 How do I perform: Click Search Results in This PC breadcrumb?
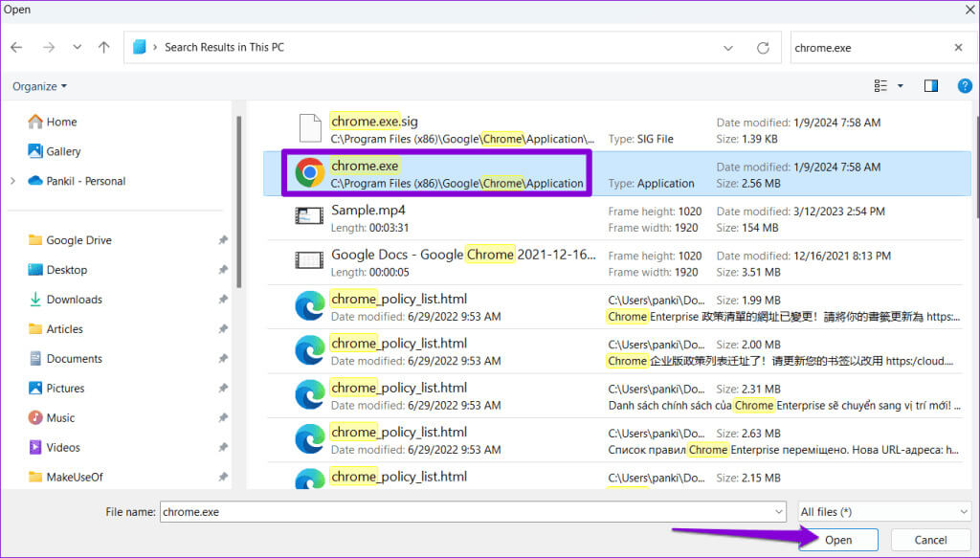224,48
